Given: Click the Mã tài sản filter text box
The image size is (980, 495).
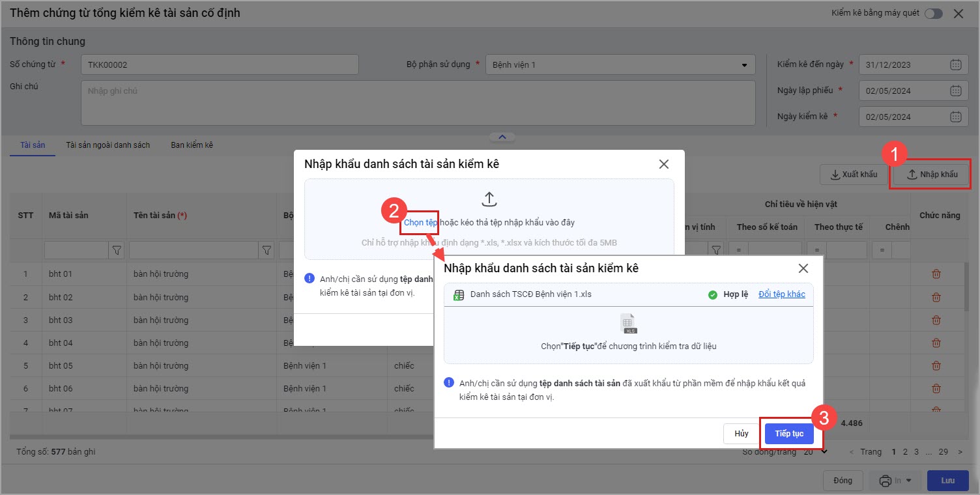Looking at the screenshot, I should click(x=76, y=249).
